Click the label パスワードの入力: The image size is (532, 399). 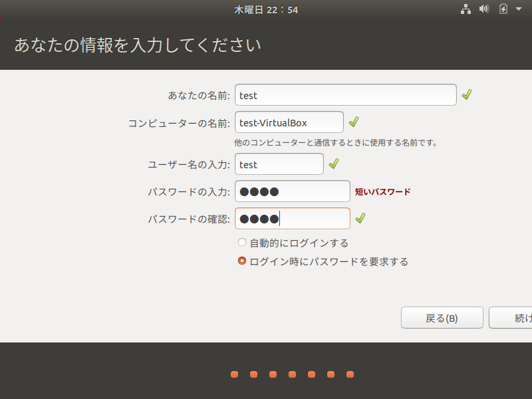189,192
